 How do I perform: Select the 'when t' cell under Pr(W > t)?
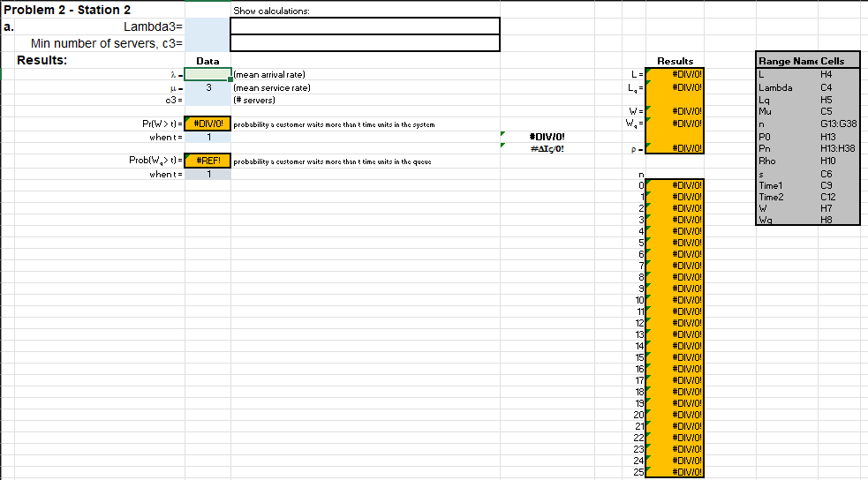208,137
